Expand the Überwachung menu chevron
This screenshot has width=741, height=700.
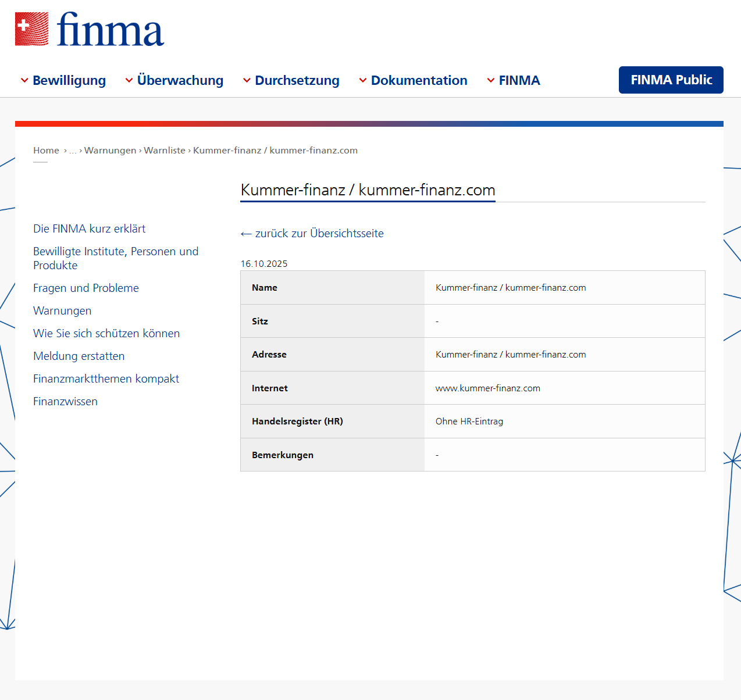tap(129, 80)
